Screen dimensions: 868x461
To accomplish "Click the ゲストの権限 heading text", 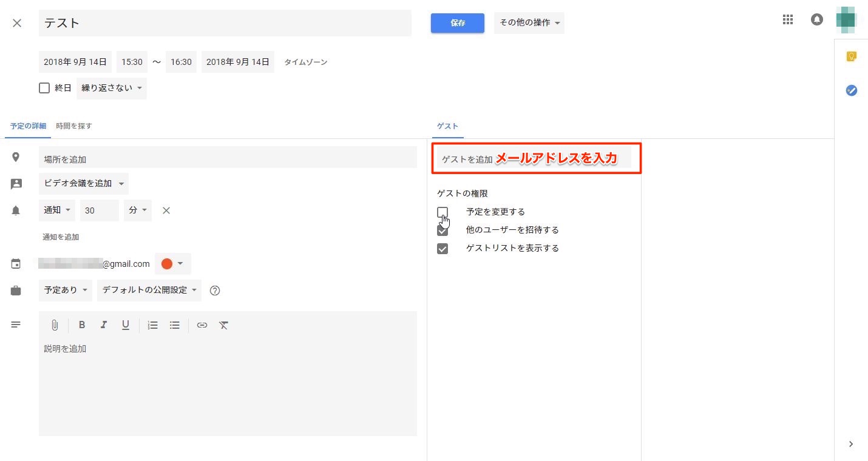I will coord(463,193).
